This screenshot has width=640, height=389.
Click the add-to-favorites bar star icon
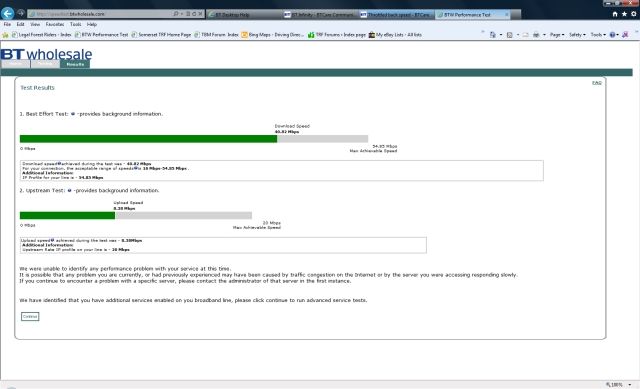pos(5,35)
